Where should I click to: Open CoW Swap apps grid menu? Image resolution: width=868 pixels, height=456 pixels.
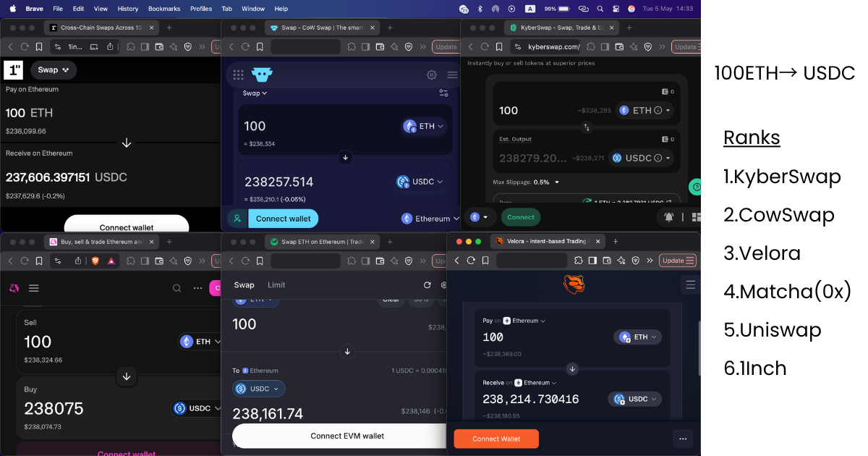[x=238, y=75]
